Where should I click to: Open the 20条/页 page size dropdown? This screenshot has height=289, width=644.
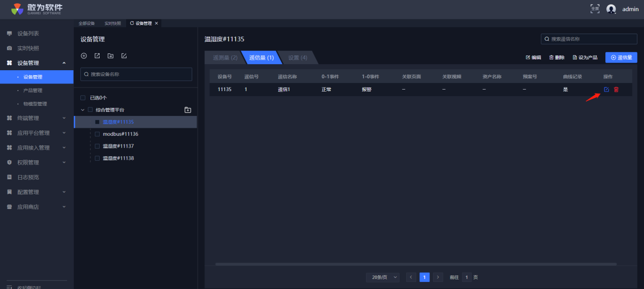click(382, 277)
